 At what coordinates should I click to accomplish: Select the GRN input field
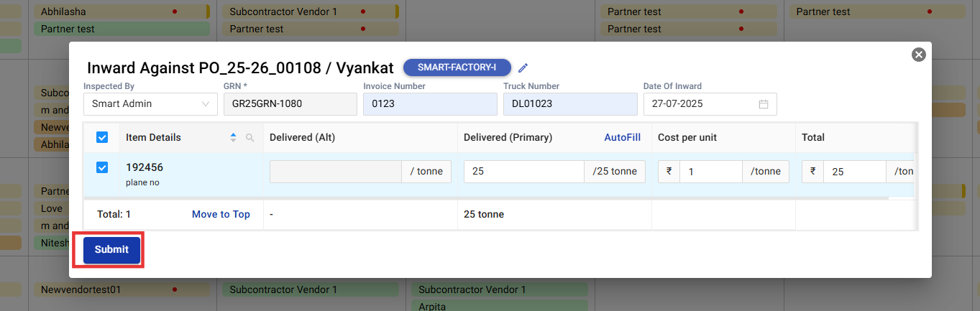tap(290, 103)
